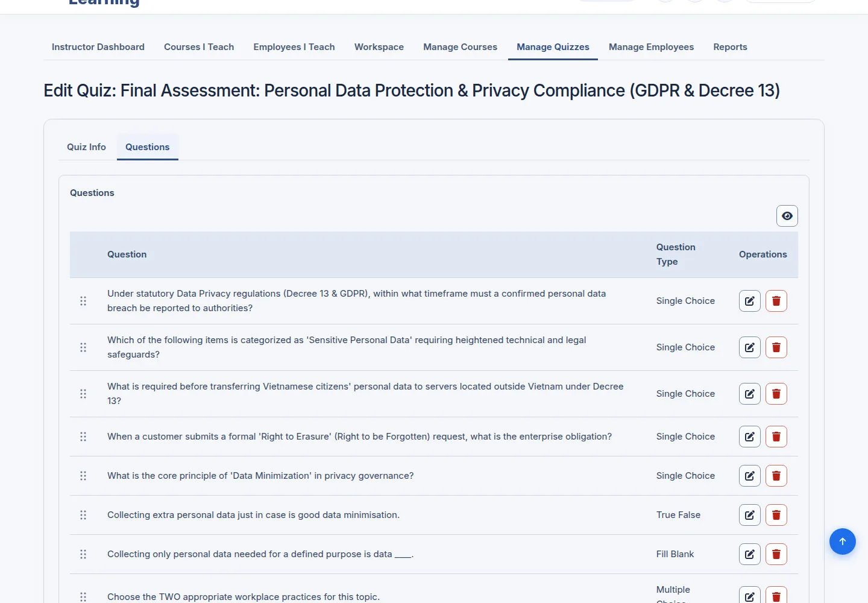Edit the 'Collecting extra personal data' true/false question
Screen dimensions: 868x603
(750, 515)
